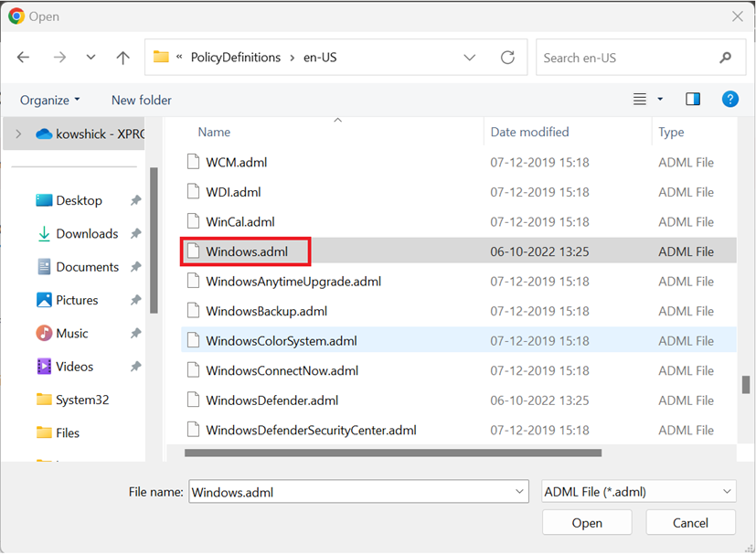Click the Up one level arrow
The height and width of the screenshot is (555, 756).
[x=122, y=57]
